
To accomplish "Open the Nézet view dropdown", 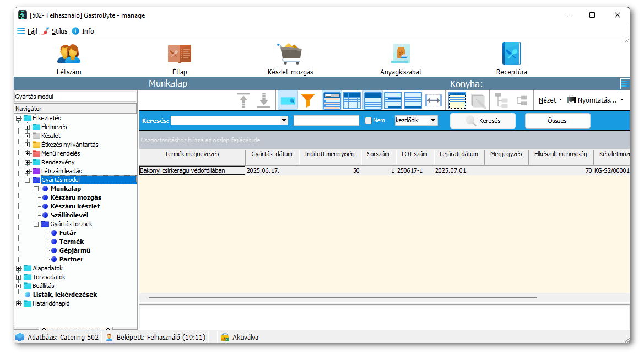I will pos(550,100).
